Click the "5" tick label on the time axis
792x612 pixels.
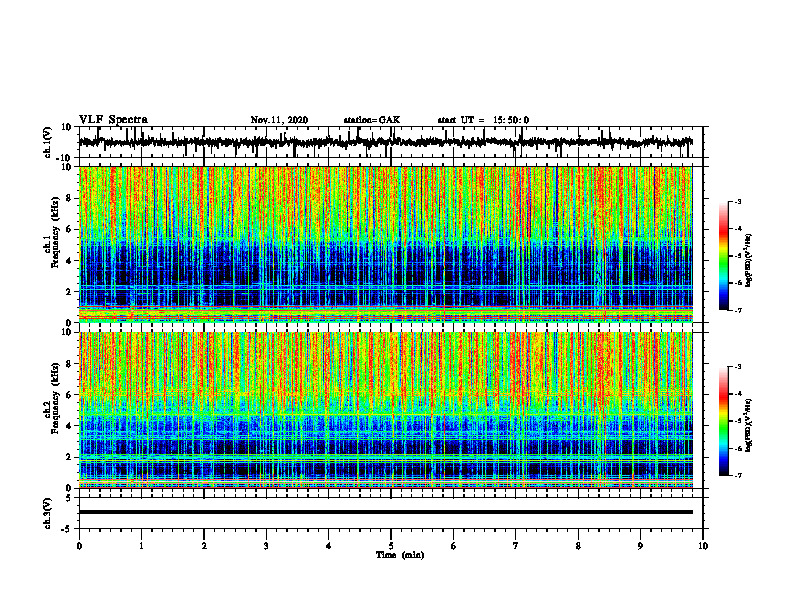click(x=391, y=546)
